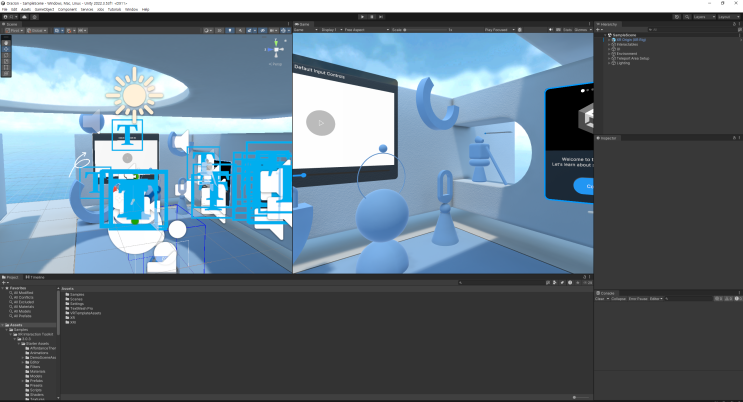
Task: Open the Undo History icon
Action: pyautogui.click(x=677, y=17)
